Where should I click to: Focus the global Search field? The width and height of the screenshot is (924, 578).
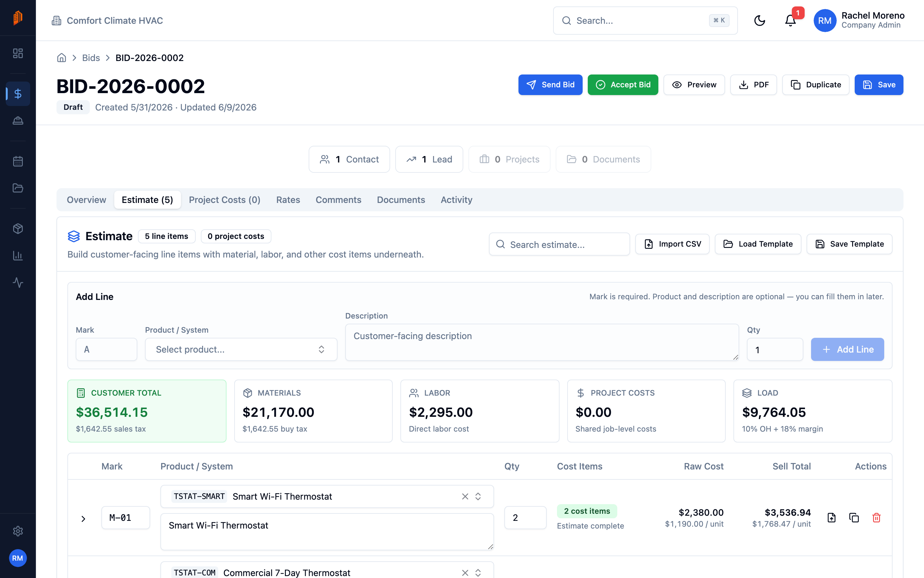(x=645, y=21)
